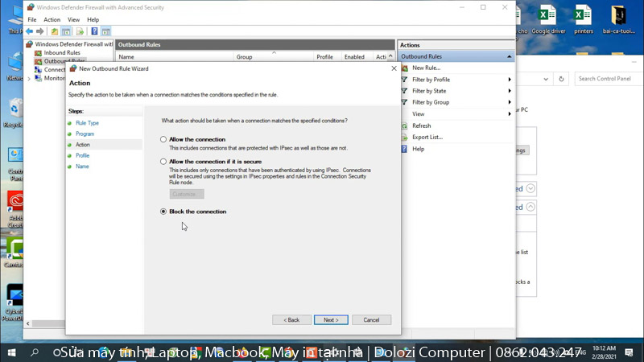Image resolution: width=644 pixels, height=362 pixels.
Task: Click the New Rule icon in Actions pane
Action: 405,68
